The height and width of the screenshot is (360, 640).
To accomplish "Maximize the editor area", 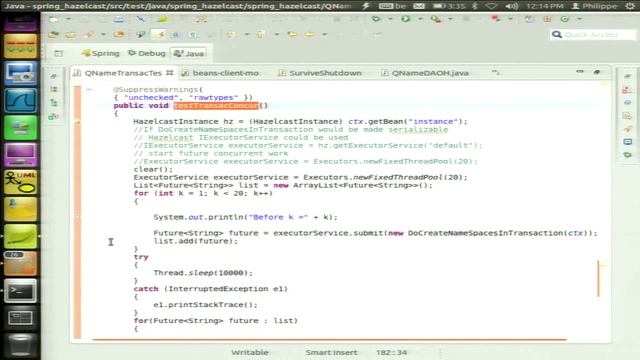I will point(597,72).
